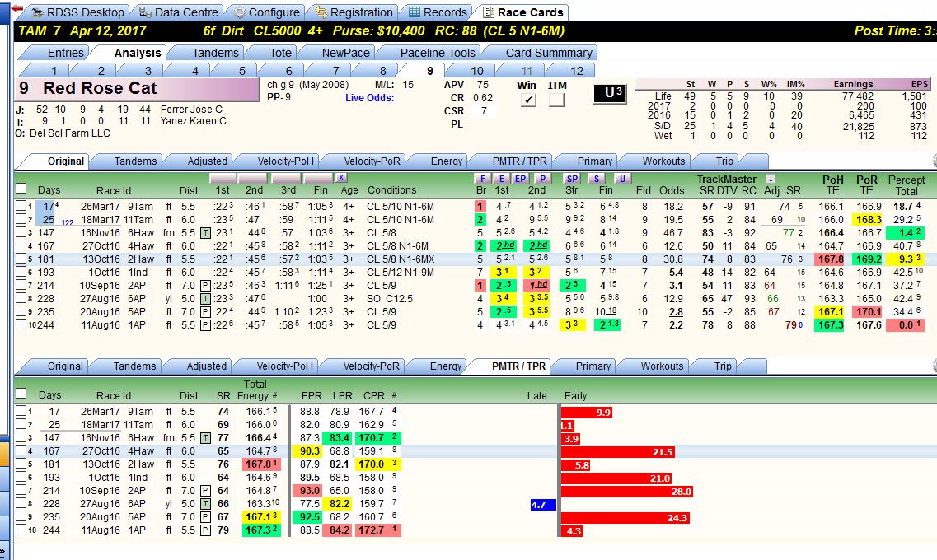Open the Configure gear tab

pyautogui.click(x=267, y=12)
